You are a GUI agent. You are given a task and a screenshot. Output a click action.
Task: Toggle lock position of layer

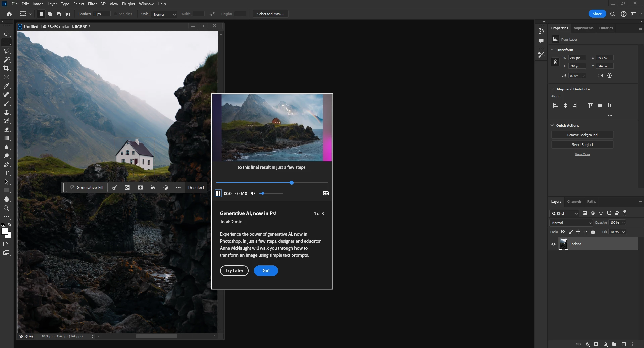pyautogui.click(x=578, y=232)
